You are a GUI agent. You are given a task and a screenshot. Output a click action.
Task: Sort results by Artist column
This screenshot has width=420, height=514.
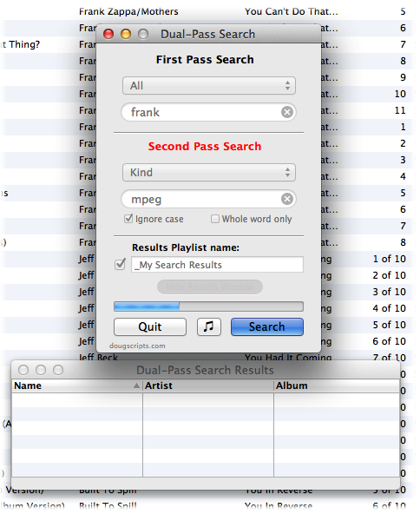(x=208, y=385)
